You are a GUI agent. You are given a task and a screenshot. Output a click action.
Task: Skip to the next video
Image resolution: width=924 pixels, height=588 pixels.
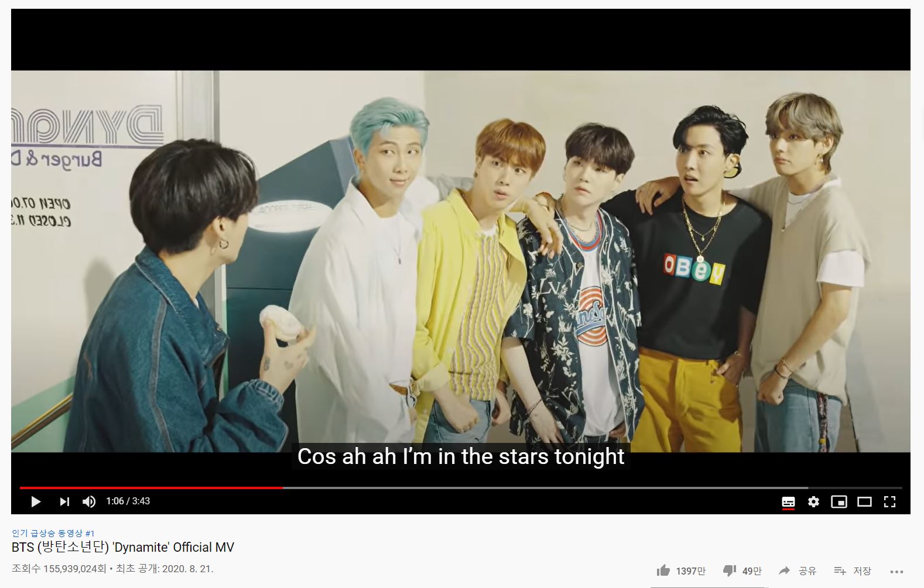[x=64, y=501]
